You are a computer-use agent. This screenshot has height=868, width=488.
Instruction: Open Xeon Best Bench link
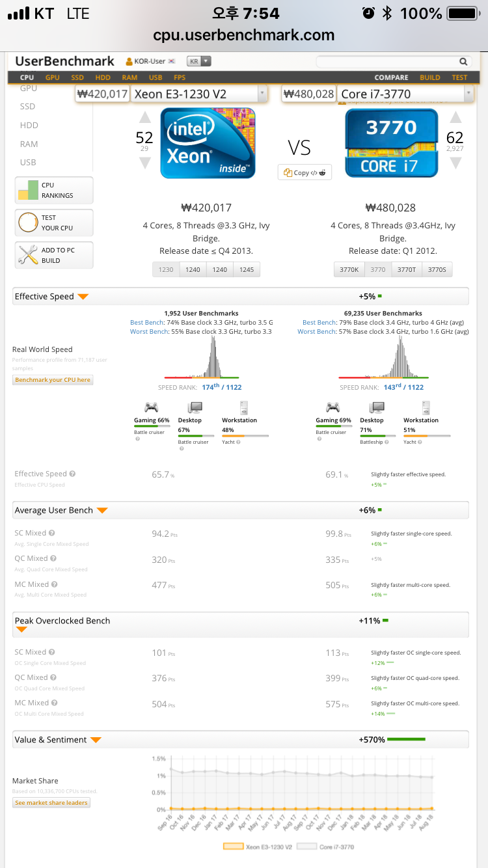145,323
